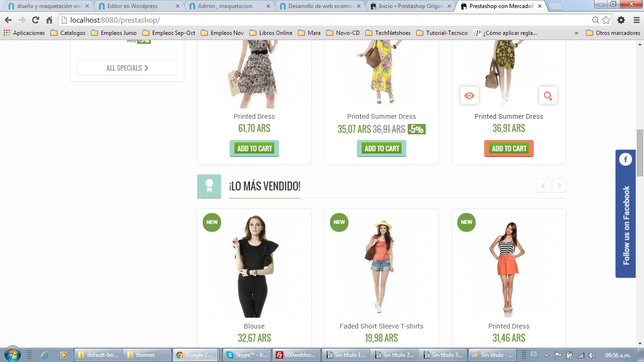644x362 pixels.
Task: Open the Aplicaciones apps shortcut
Action: coord(24,33)
